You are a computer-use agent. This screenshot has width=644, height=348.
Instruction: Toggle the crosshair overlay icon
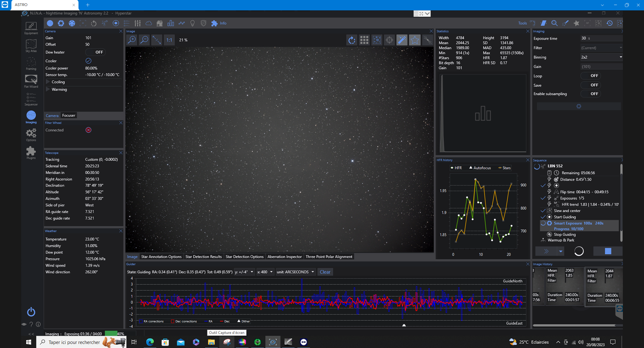[389, 40]
